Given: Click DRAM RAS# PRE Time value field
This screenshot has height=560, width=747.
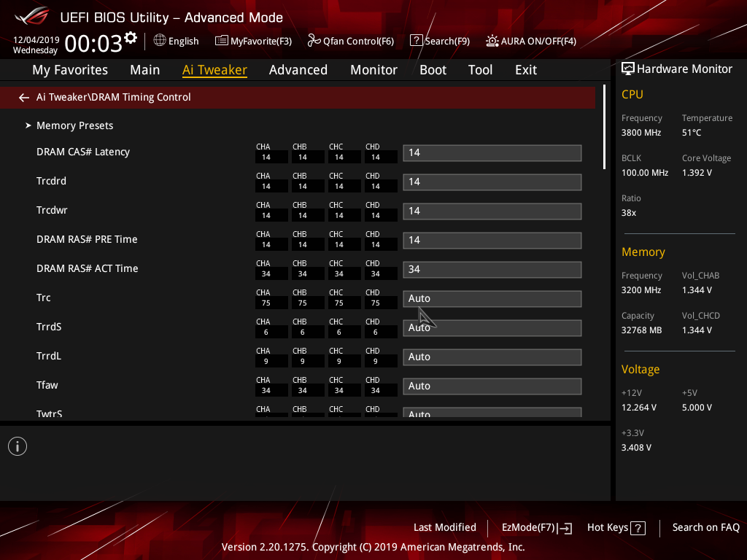Looking at the screenshot, I should click(x=492, y=240).
